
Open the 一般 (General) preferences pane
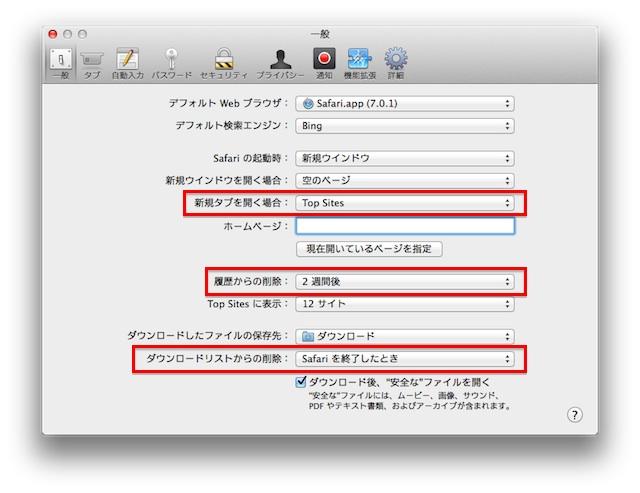pyautogui.click(x=61, y=63)
